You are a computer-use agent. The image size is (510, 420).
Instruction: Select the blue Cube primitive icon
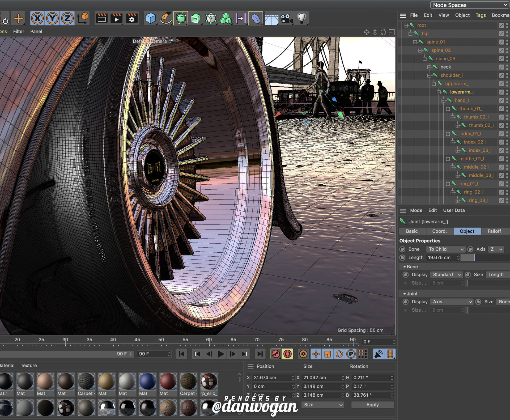coord(151,19)
